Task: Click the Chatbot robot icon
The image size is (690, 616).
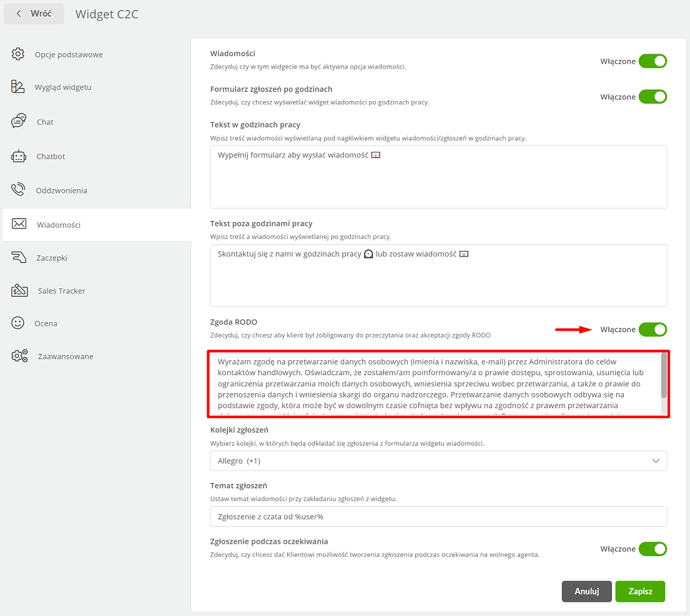Action: coord(19,156)
